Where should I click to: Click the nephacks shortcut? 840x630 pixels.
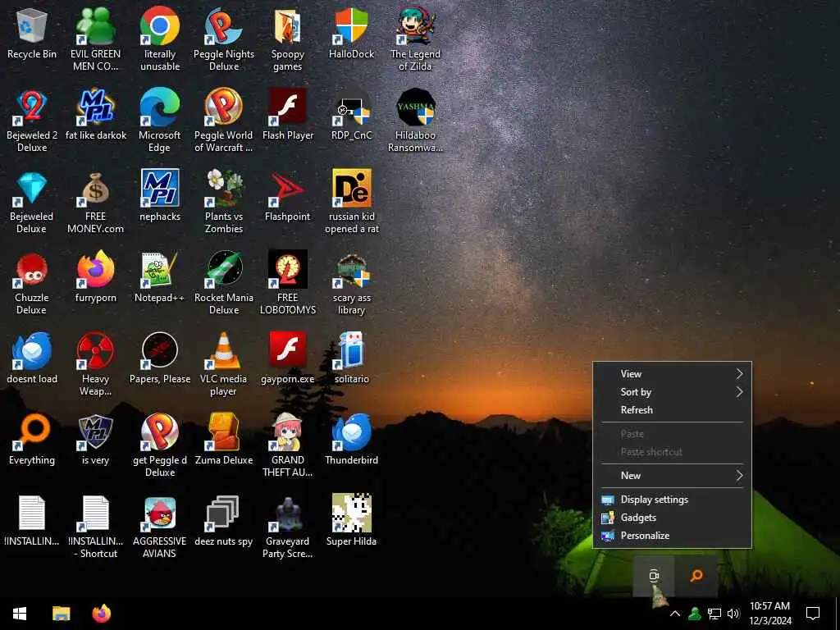[x=160, y=196]
